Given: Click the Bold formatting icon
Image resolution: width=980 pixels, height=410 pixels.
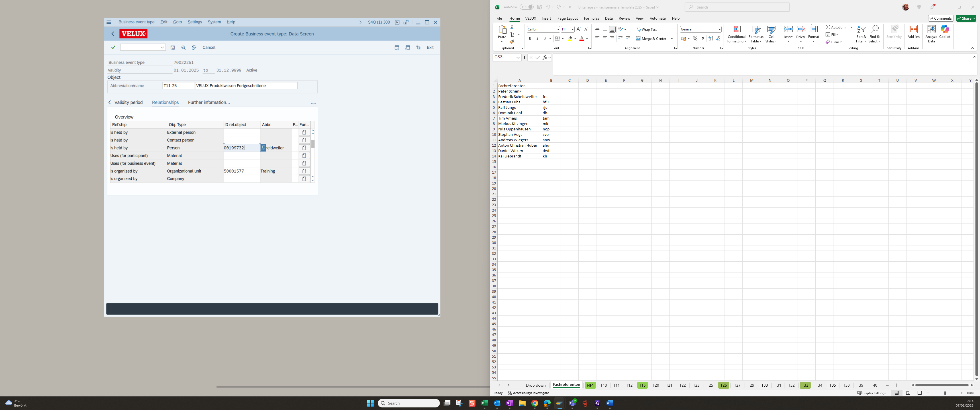Looking at the screenshot, I should point(530,38).
